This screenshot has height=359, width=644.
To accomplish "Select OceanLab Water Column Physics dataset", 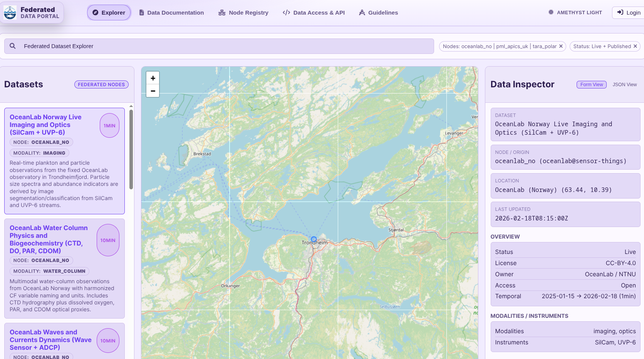I will click(49, 239).
